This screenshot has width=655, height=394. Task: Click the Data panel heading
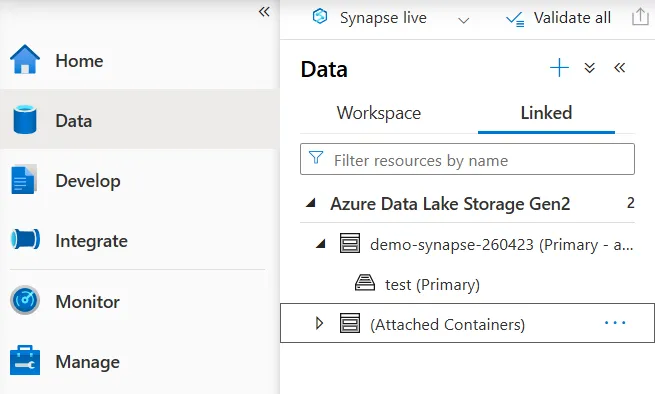324,69
